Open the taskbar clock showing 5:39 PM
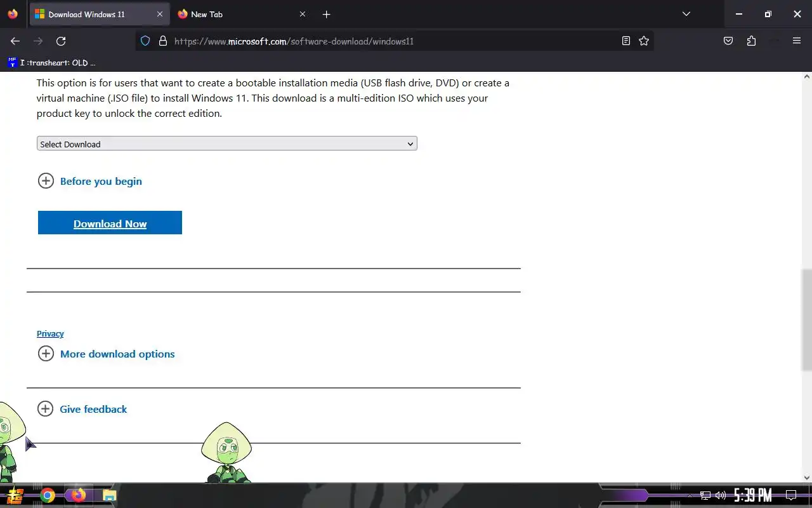The height and width of the screenshot is (508, 812). (753, 495)
